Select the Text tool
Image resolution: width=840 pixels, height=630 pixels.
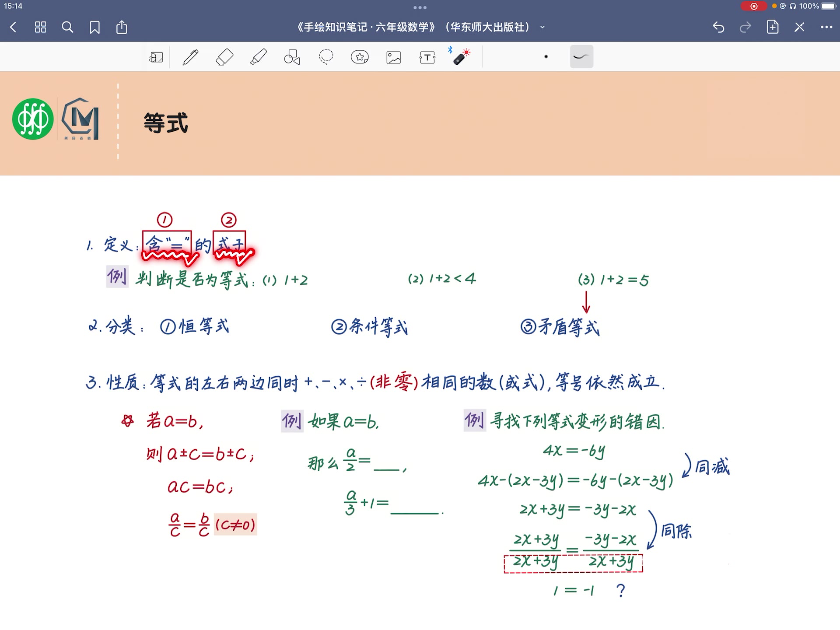pyautogui.click(x=426, y=56)
